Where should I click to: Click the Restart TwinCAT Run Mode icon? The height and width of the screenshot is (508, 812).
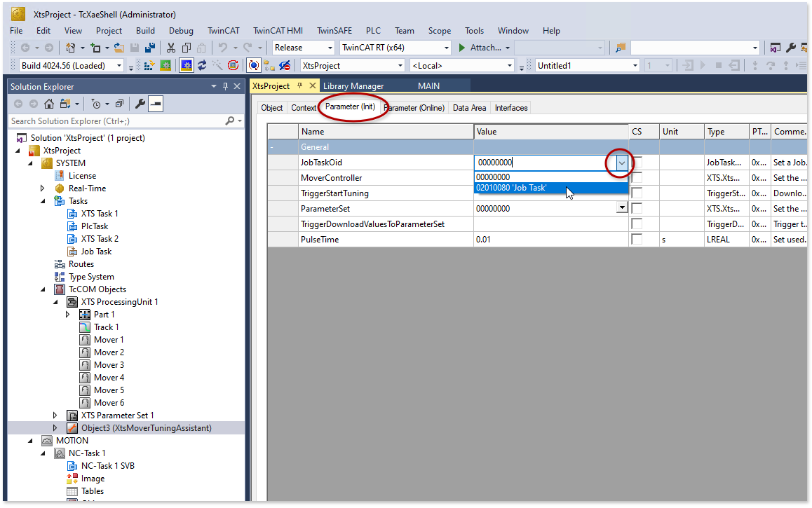(x=165, y=65)
